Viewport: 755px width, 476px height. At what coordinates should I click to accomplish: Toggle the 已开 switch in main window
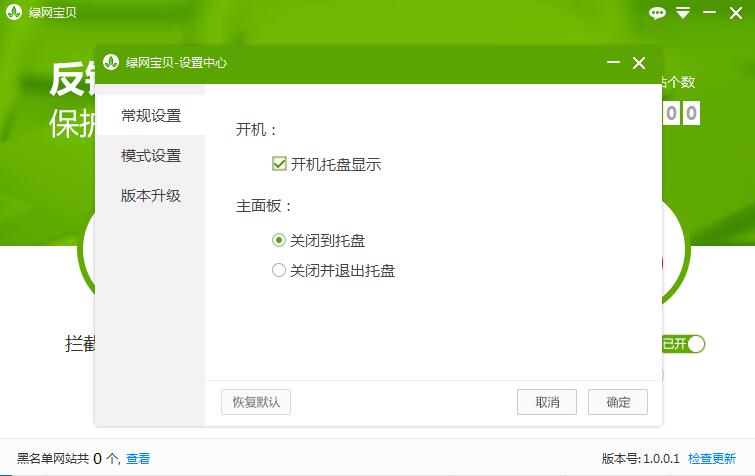click(x=684, y=344)
